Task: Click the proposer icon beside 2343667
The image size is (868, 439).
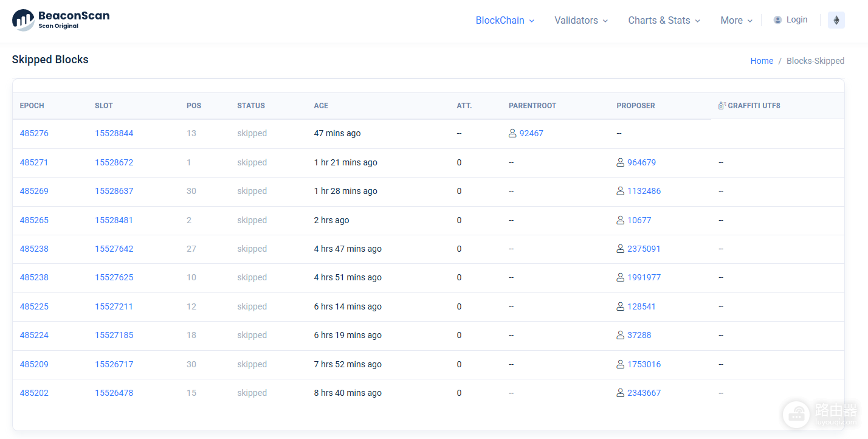Action: tap(621, 393)
